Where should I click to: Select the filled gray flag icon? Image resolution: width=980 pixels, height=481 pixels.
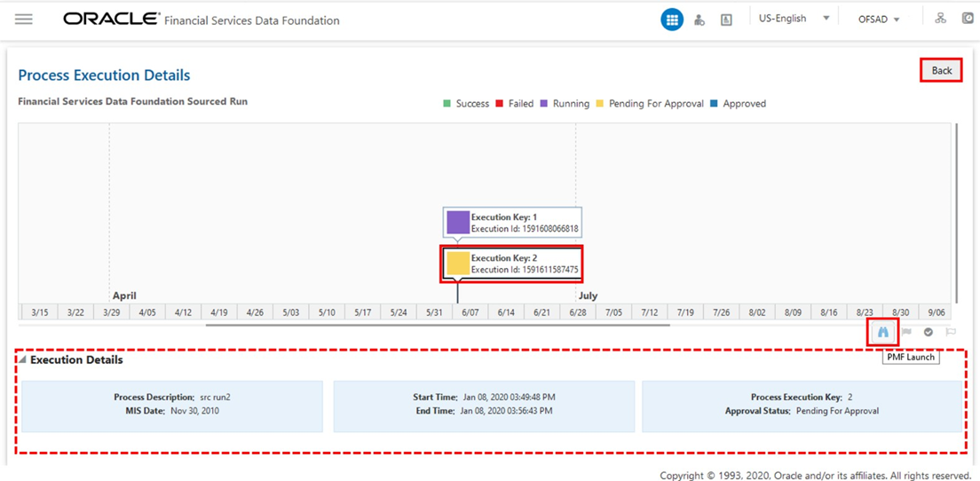(x=906, y=332)
